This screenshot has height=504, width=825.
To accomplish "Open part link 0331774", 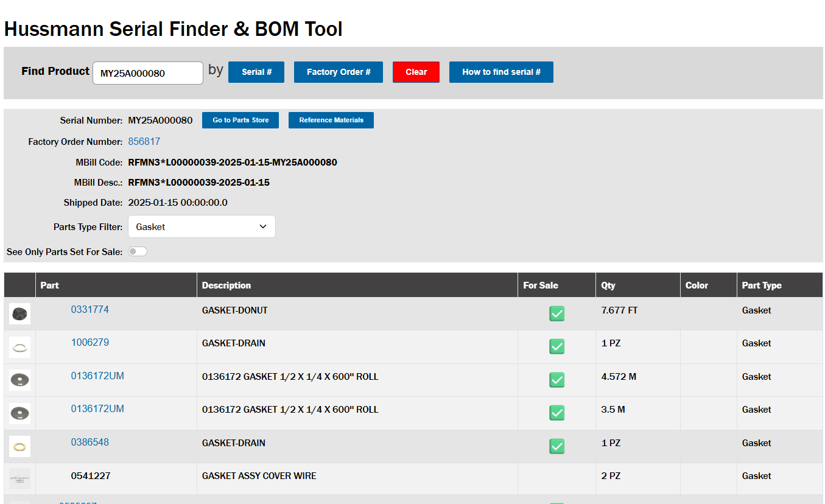I will click(x=90, y=309).
